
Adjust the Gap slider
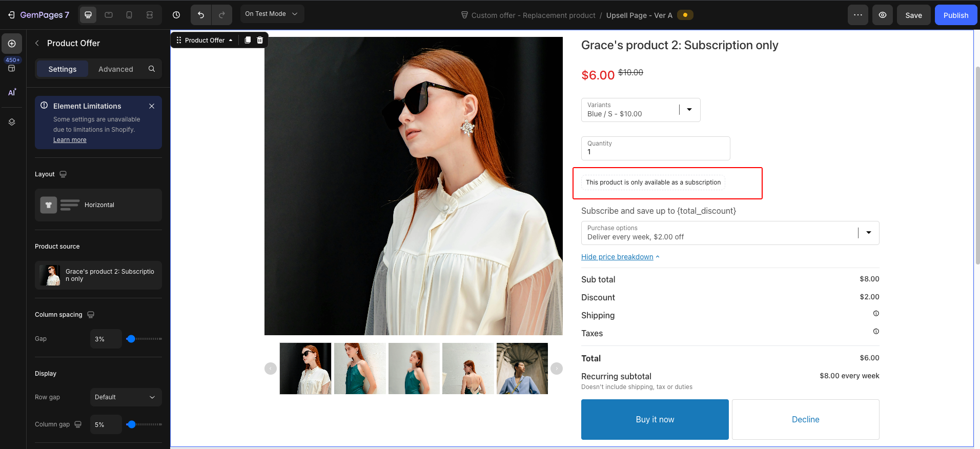coord(131,339)
